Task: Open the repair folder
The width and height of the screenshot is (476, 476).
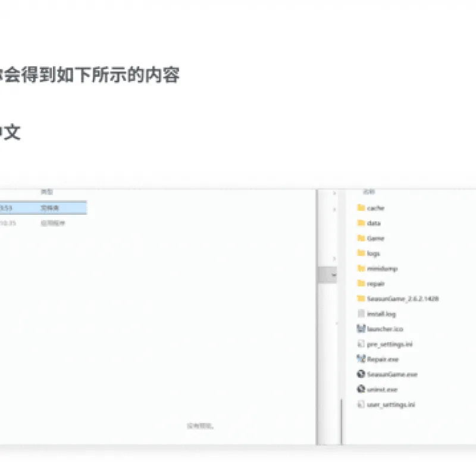Action: tap(371, 284)
